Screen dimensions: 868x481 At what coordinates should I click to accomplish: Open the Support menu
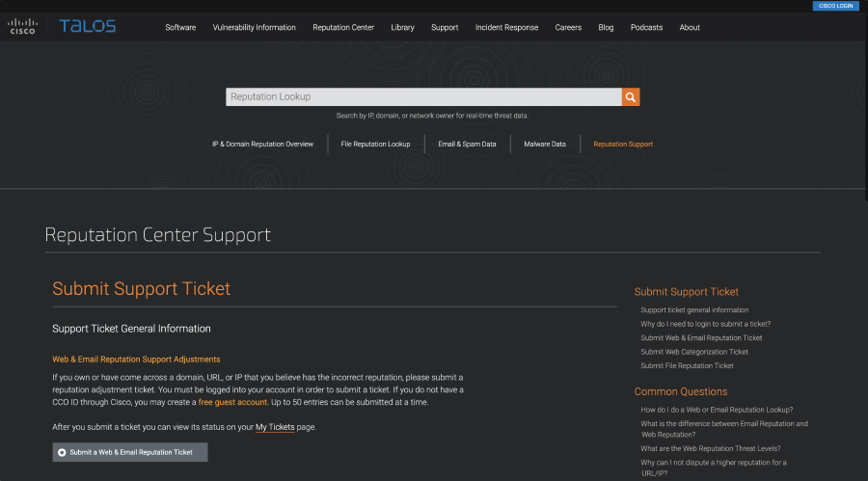[x=445, y=27]
